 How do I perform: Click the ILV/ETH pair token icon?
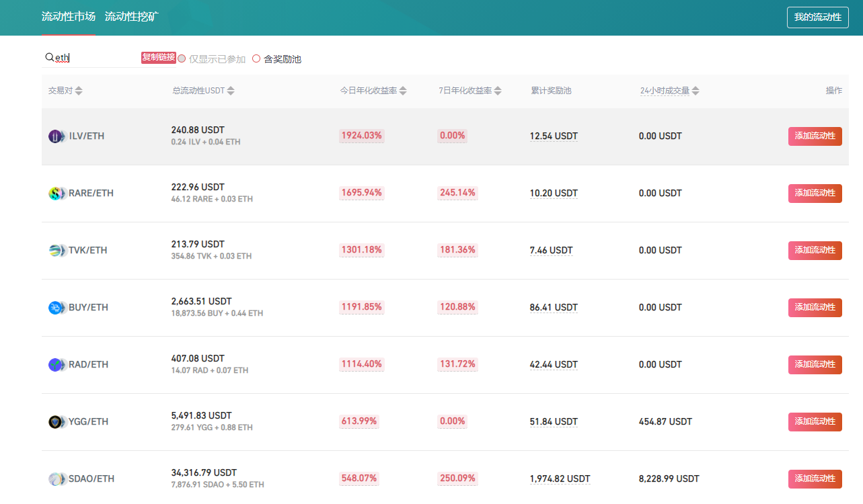tap(57, 136)
